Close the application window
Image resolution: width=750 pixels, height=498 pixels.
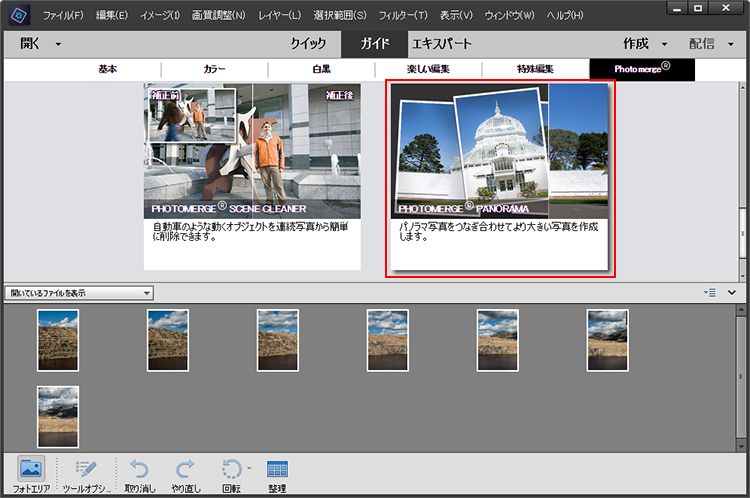726,8
